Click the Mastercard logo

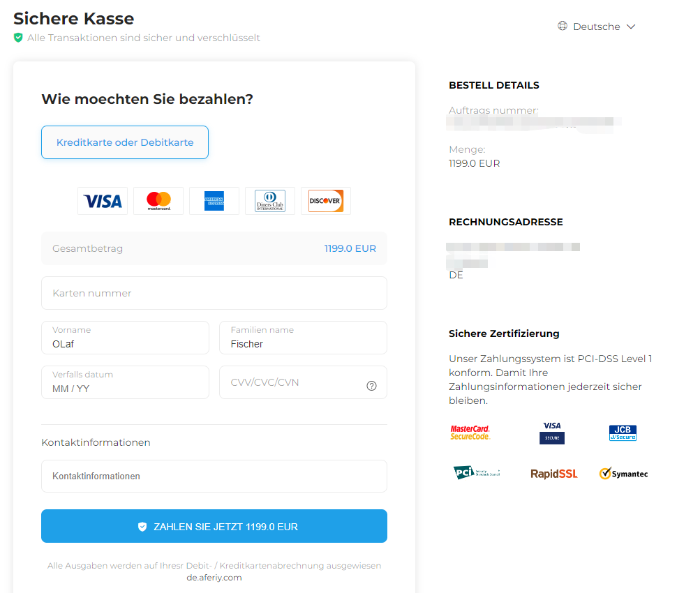[x=158, y=201]
